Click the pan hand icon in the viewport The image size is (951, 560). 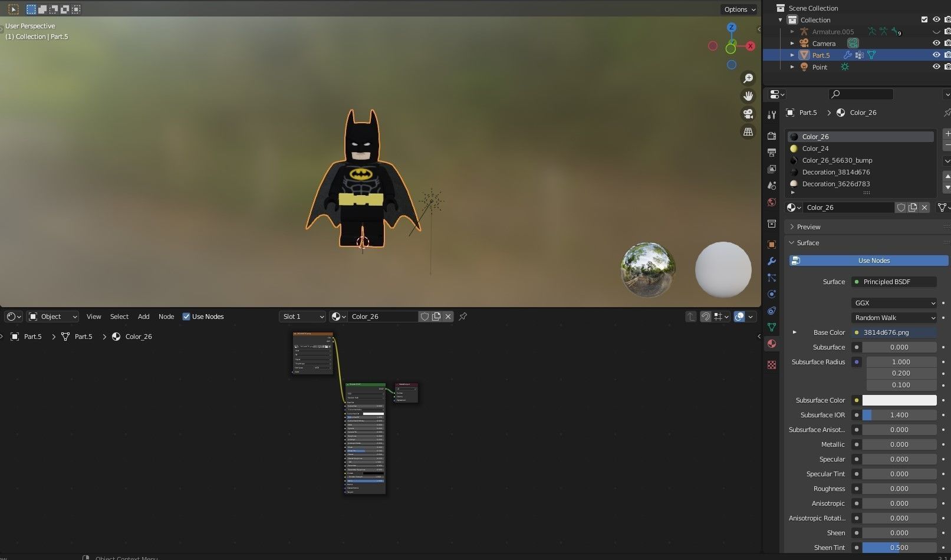pos(748,96)
